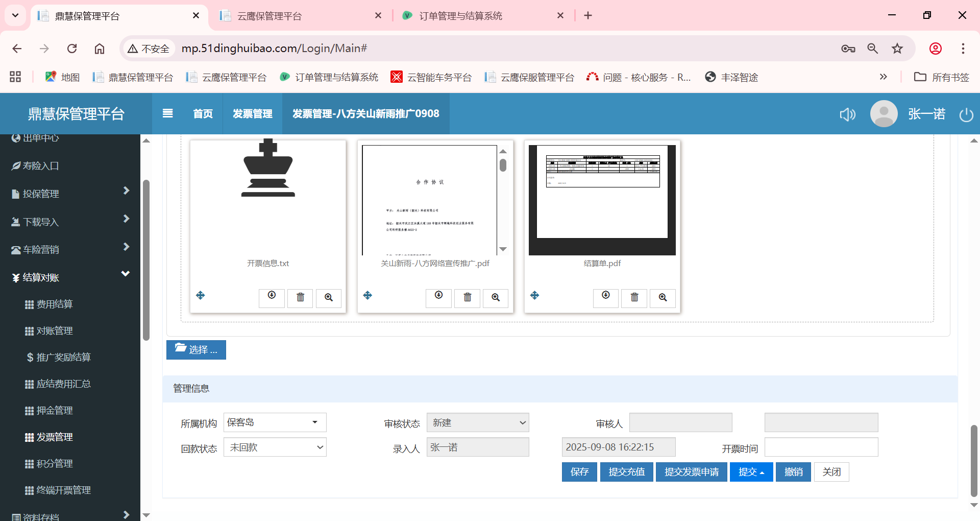Viewport: 980px width, 521px height.
Task: Open the 审核状态 dropdown
Action: coord(478,422)
